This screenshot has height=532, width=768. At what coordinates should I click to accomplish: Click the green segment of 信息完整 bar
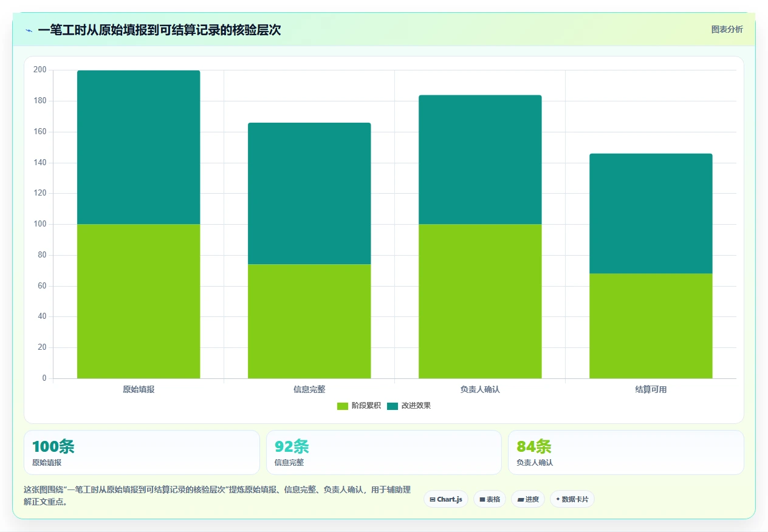(x=309, y=321)
